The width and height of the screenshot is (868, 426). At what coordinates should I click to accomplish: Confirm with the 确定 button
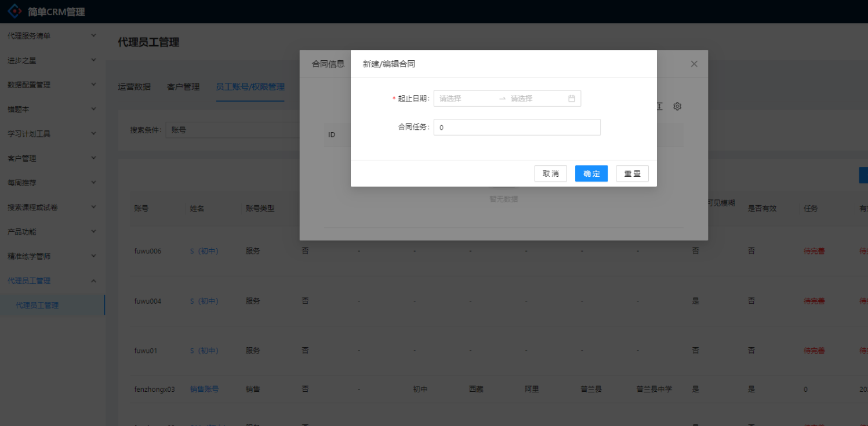point(591,174)
